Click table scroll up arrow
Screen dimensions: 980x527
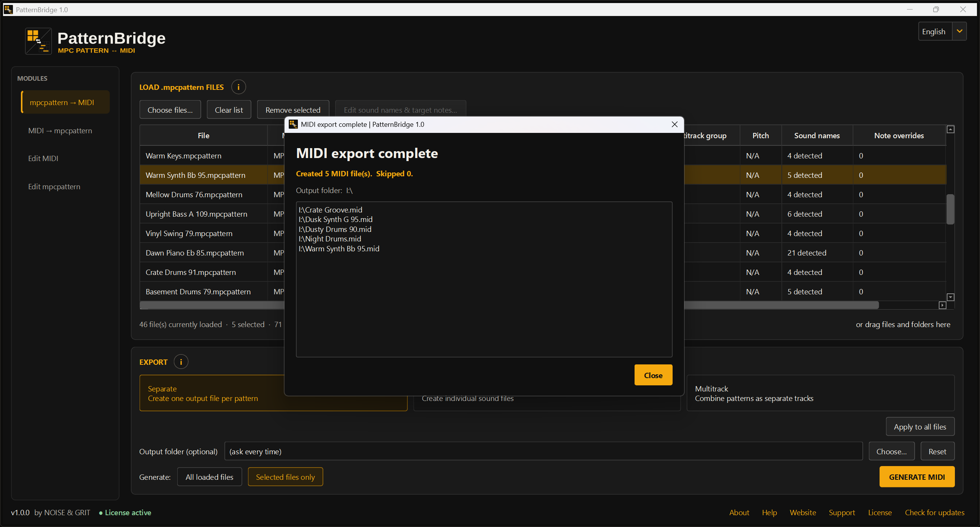tap(950, 129)
